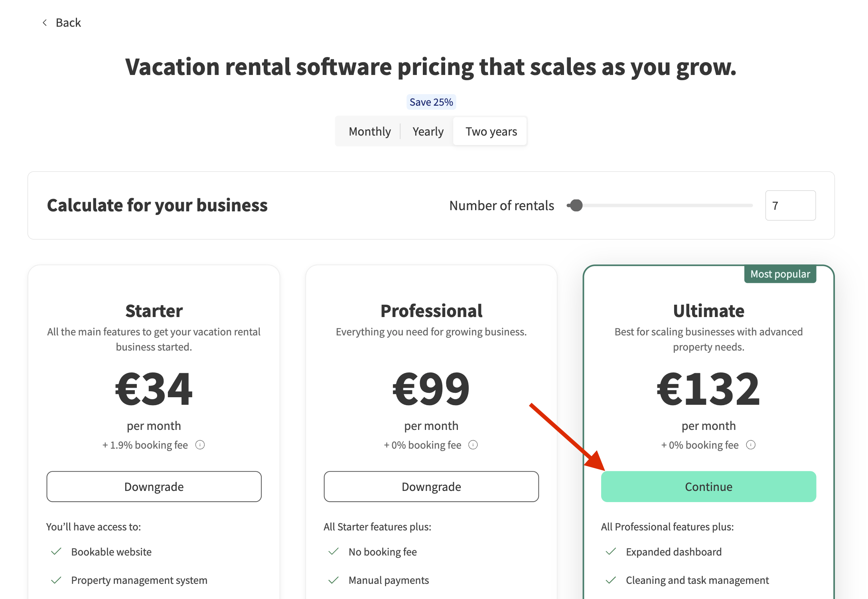868x599 pixels.
Task: Click checkmark beside Cleaning and task management
Action: 611,580
